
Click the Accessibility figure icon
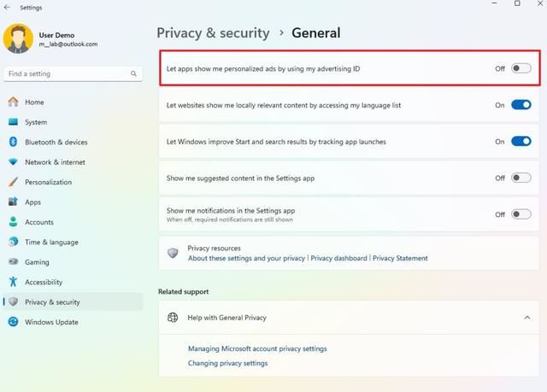pos(13,282)
